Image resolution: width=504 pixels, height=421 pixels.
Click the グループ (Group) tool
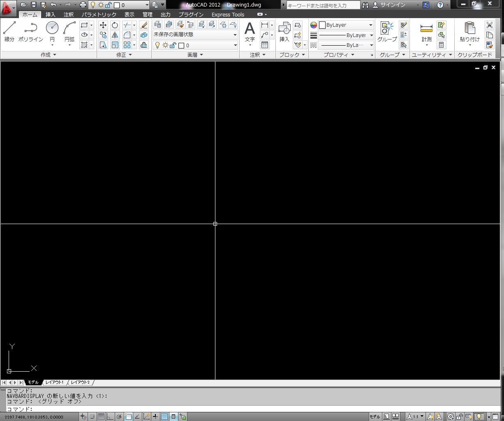tap(387, 32)
